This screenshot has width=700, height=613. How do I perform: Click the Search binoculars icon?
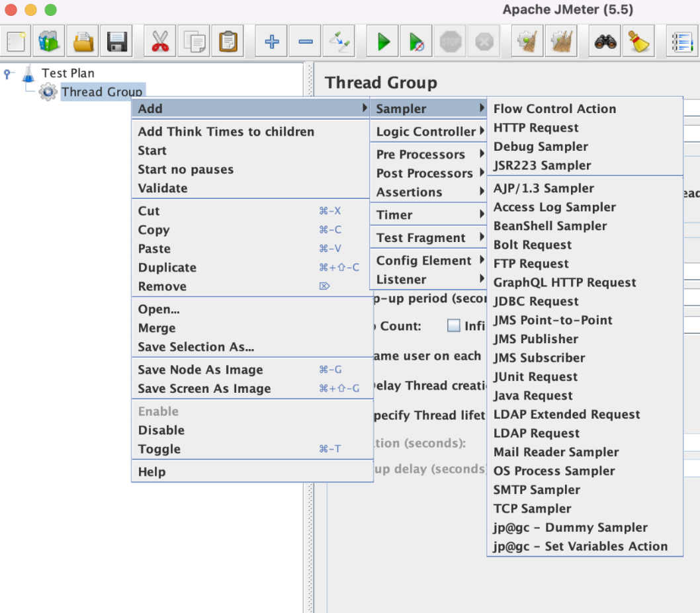click(x=605, y=42)
